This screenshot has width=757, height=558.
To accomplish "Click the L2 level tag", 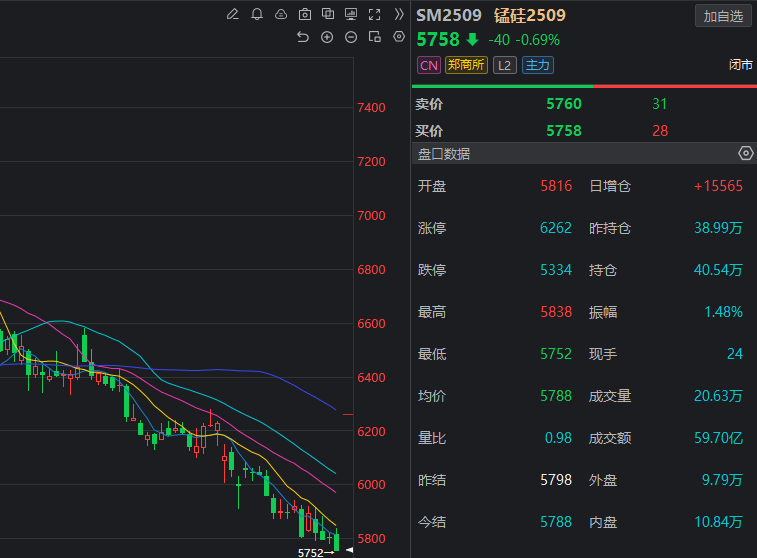I will click(x=505, y=65).
